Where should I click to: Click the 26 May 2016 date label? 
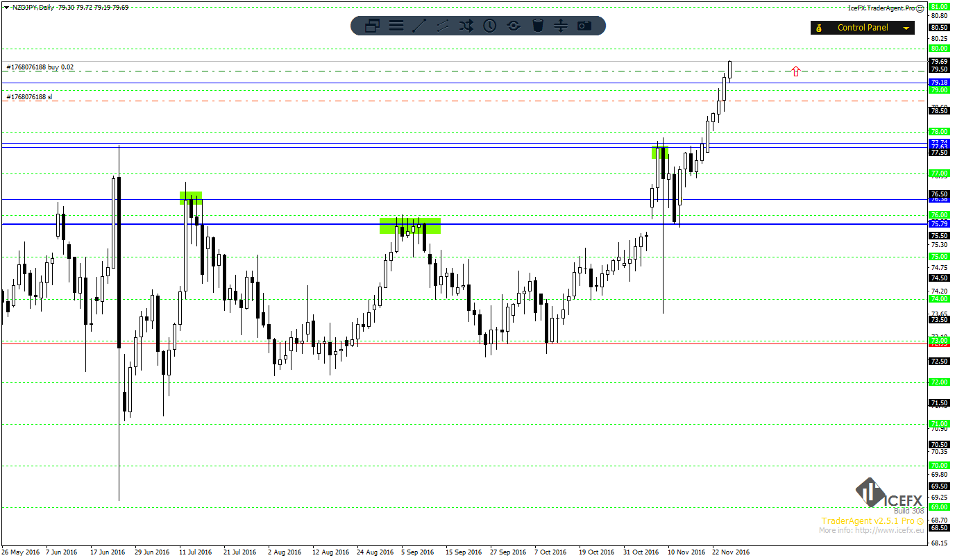click(x=21, y=552)
